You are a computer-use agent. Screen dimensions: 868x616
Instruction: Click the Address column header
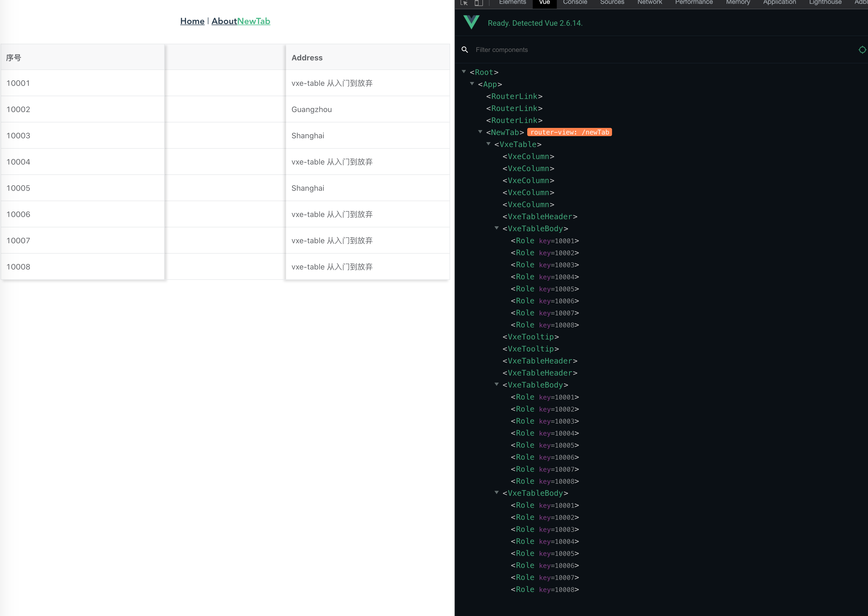307,58
